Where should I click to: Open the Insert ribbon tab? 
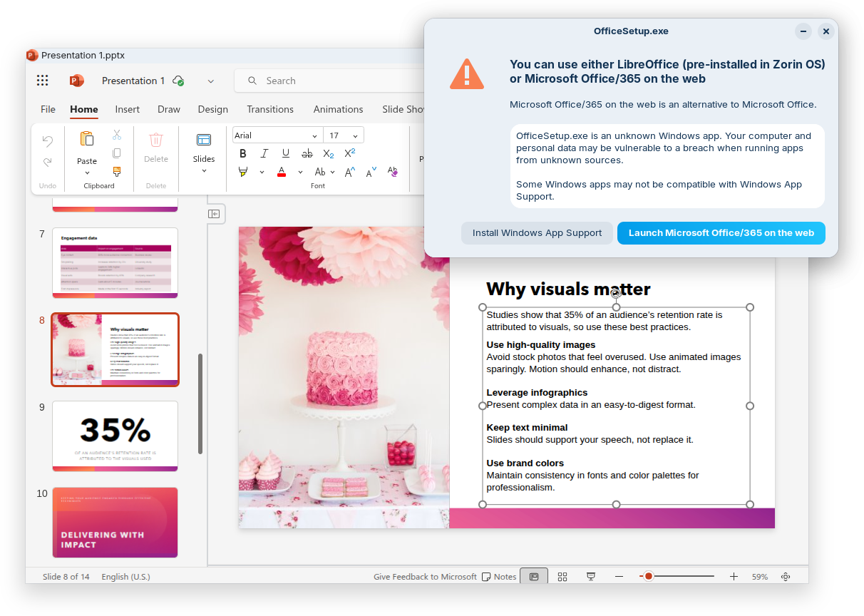pyautogui.click(x=127, y=109)
